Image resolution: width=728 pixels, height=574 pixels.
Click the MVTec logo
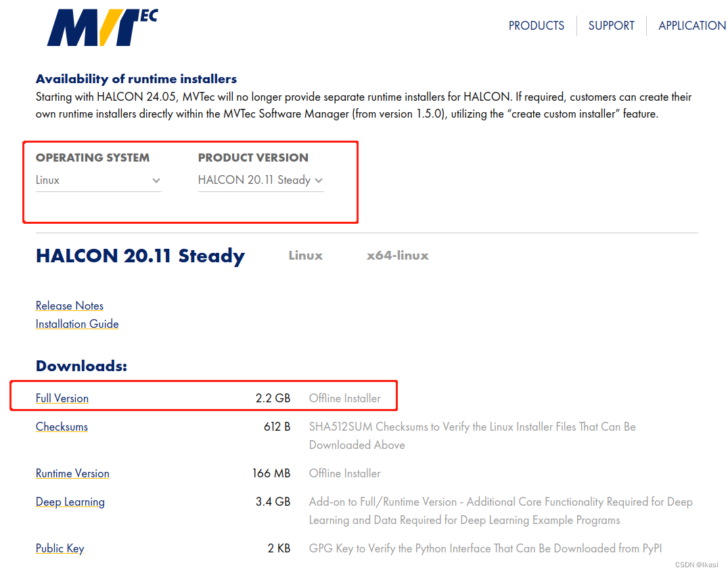102,27
